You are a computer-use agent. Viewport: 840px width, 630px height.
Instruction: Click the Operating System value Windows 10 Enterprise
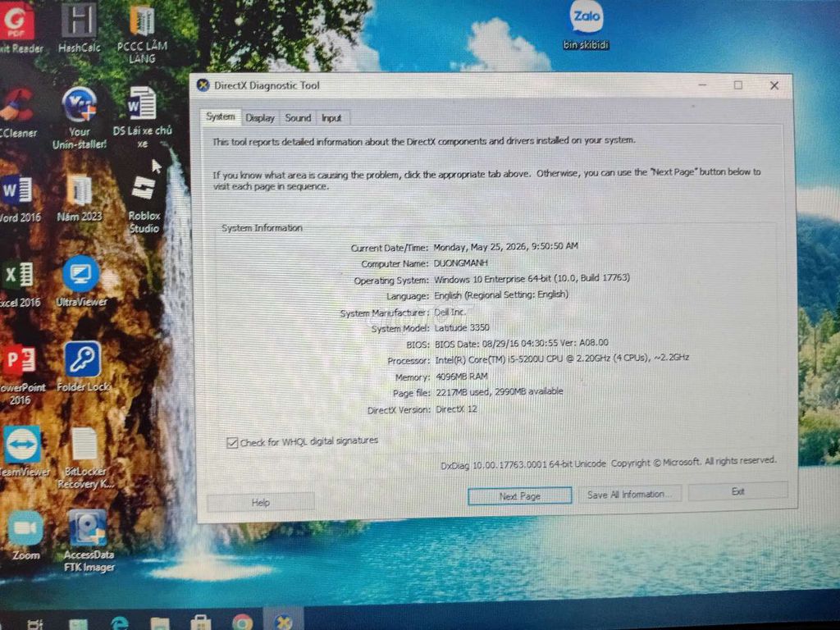coord(532,279)
